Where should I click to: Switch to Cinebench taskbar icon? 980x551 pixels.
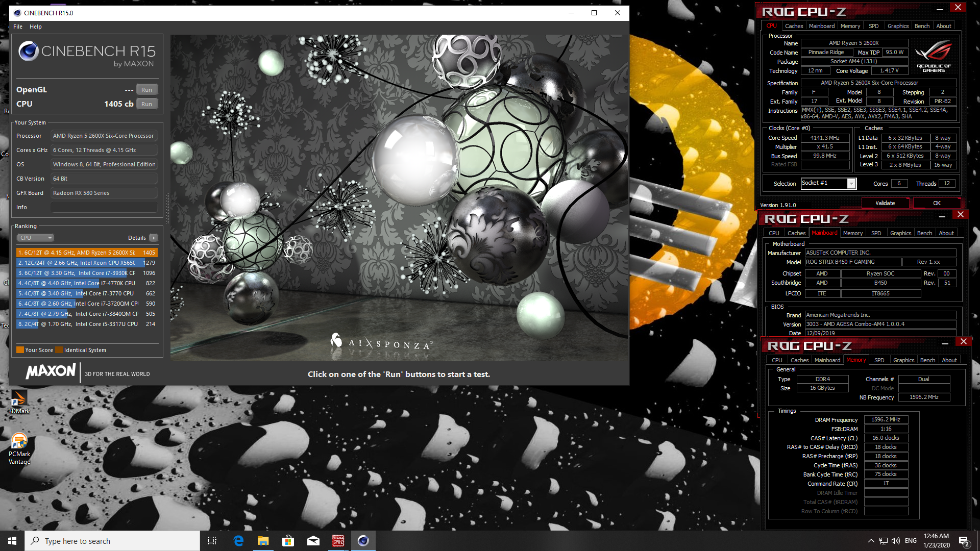(x=363, y=541)
